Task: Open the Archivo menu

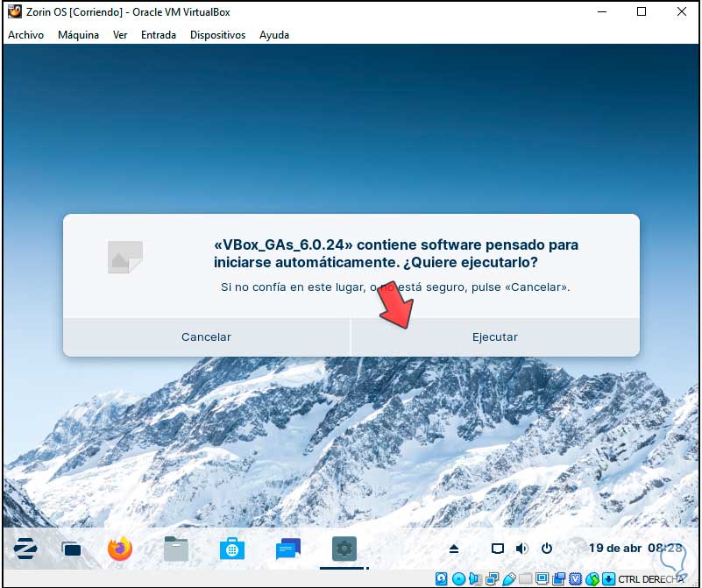Action: coord(26,35)
